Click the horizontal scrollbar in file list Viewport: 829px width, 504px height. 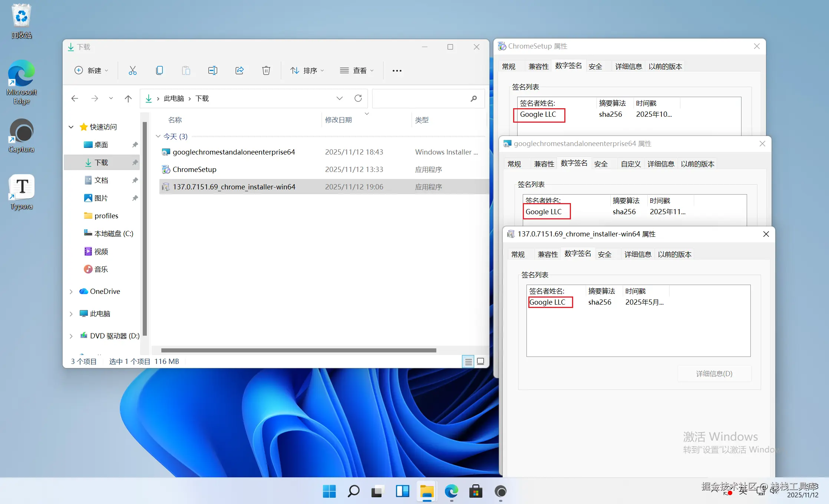[298, 350]
